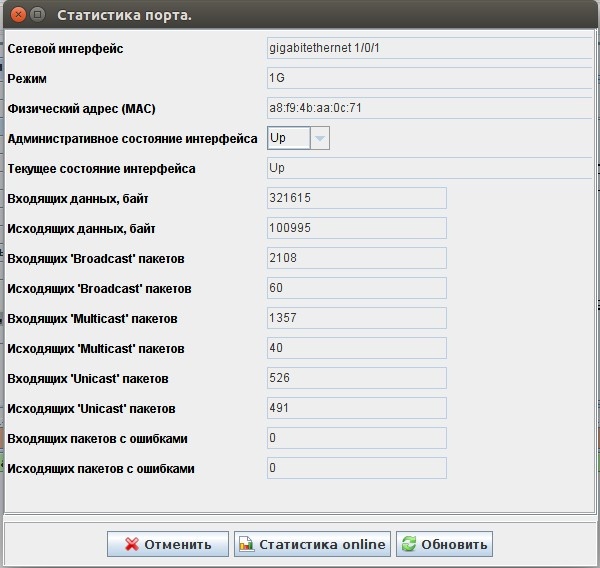
Task: Click label Входящих 'Multicast' пакетов
Action: (93, 319)
